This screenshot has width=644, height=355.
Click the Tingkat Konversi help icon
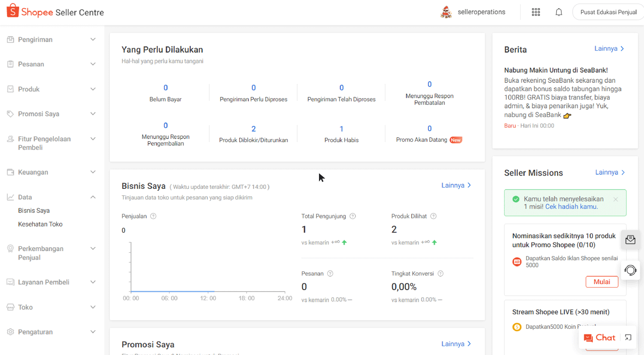click(x=440, y=273)
